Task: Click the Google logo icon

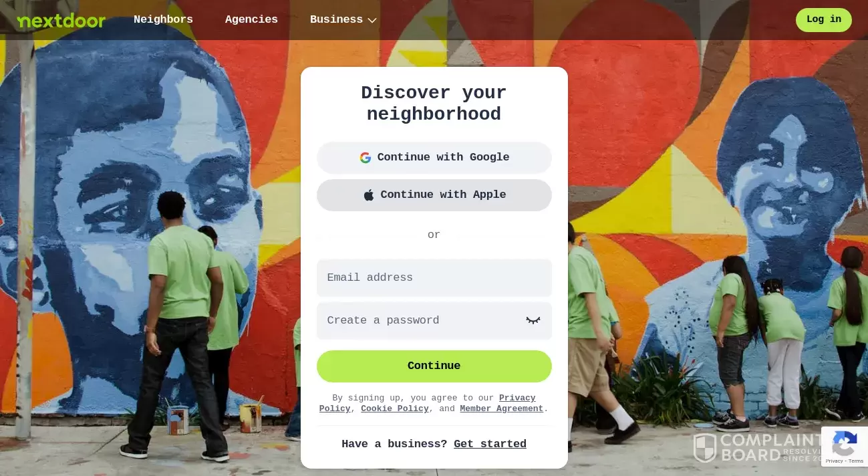Action: pos(365,158)
